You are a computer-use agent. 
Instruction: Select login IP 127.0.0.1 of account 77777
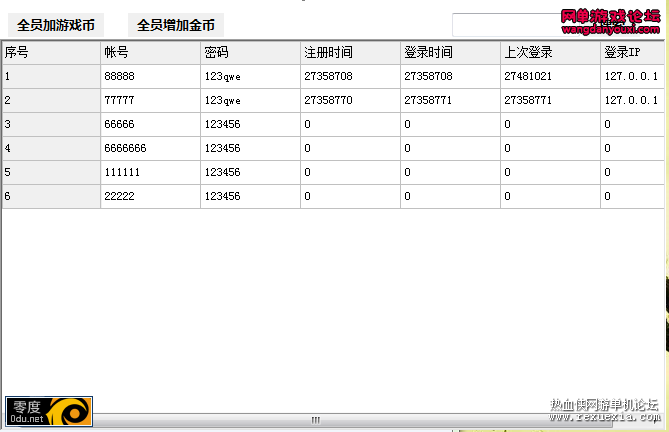(633, 101)
